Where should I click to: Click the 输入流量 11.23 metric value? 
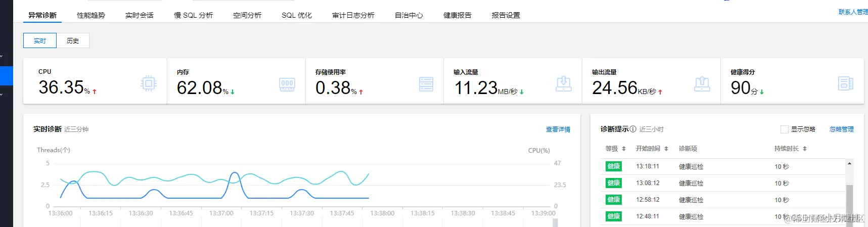(x=476, y=88)
